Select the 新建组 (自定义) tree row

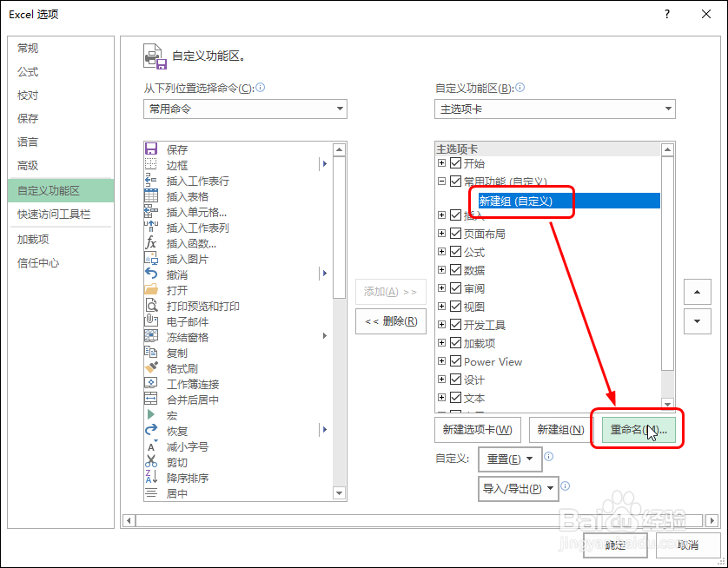[569, 201]
